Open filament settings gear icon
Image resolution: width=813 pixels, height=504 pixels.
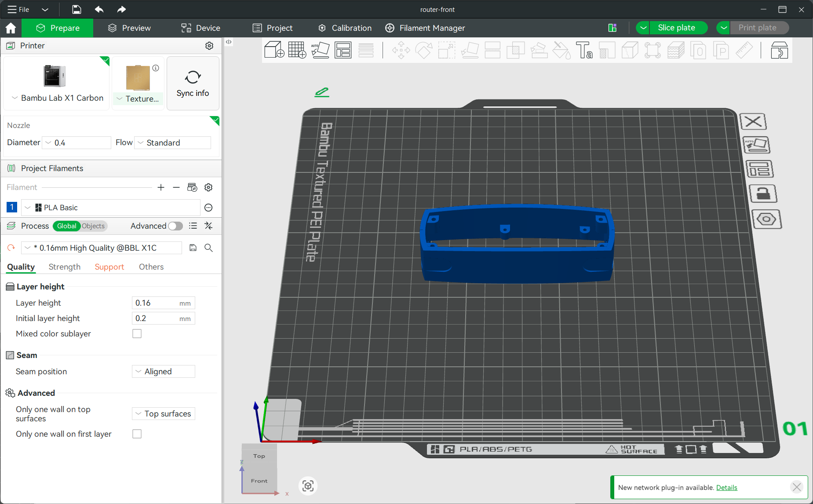tap(208, 187)
